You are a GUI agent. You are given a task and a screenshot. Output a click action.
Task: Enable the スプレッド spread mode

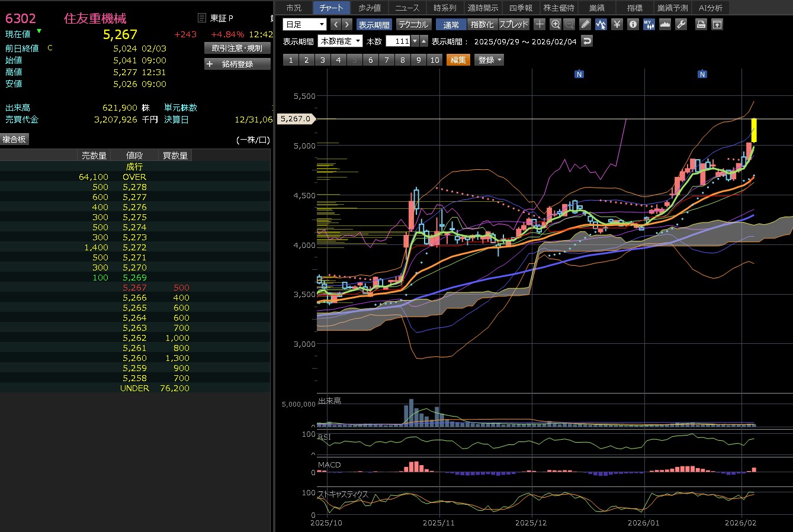(x=513, y=24)
